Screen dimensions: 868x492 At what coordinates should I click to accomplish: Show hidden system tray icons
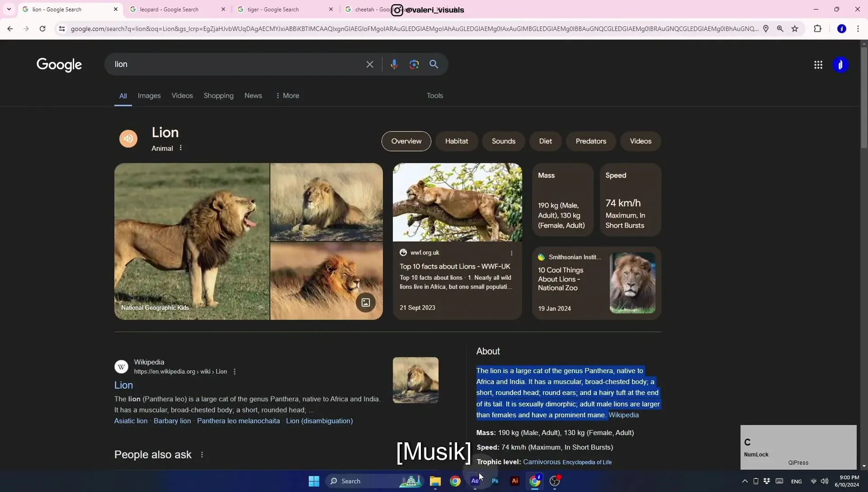pyautogui.click(x=745, y=481)
